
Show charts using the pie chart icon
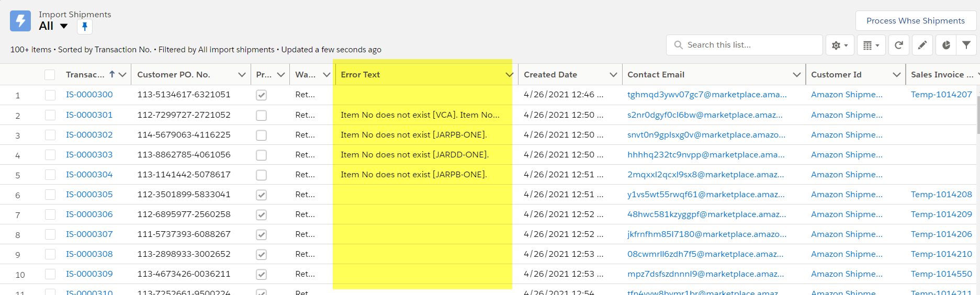coord(946,46)
